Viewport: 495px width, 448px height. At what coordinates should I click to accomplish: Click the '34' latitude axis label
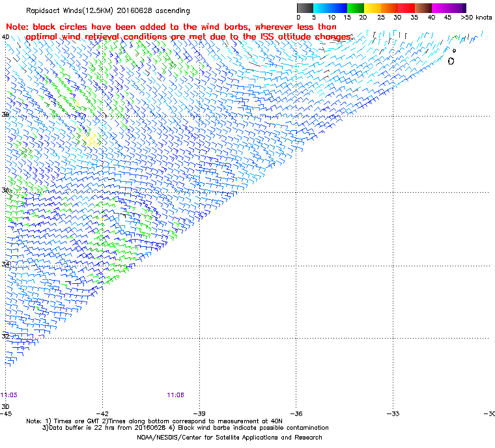click(x=5, y=264)
